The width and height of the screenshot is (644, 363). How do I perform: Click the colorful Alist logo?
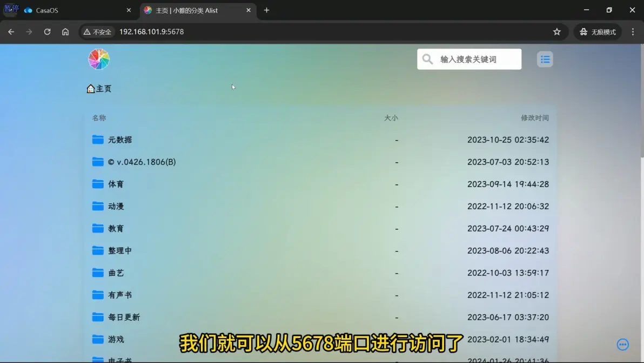point(99,59)
